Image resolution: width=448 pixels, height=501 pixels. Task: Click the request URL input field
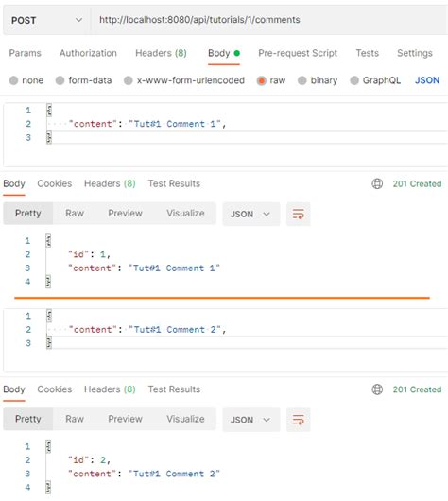click(x=270, y=20)
